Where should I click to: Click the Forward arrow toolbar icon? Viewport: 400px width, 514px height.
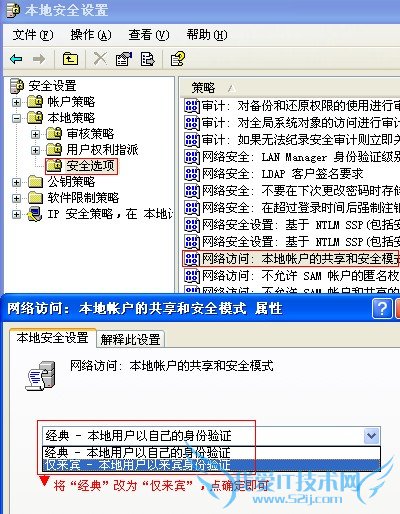click(x=39, y=59)
